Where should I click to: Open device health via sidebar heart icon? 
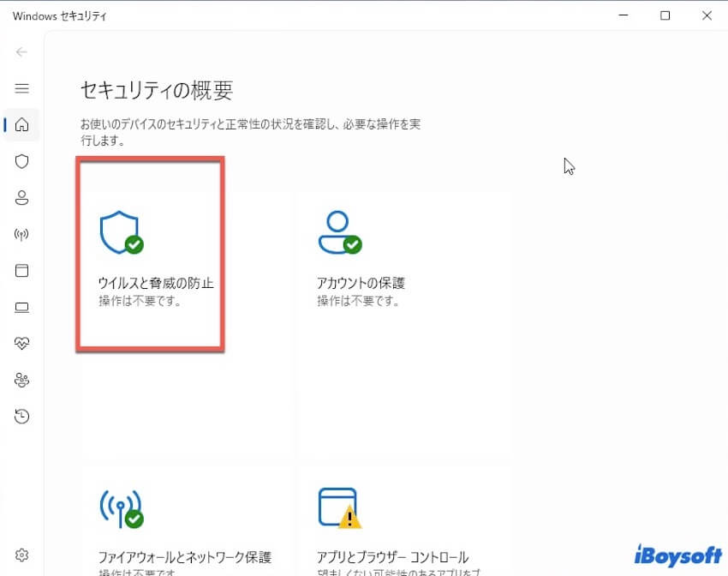click(x=22, y=344)
